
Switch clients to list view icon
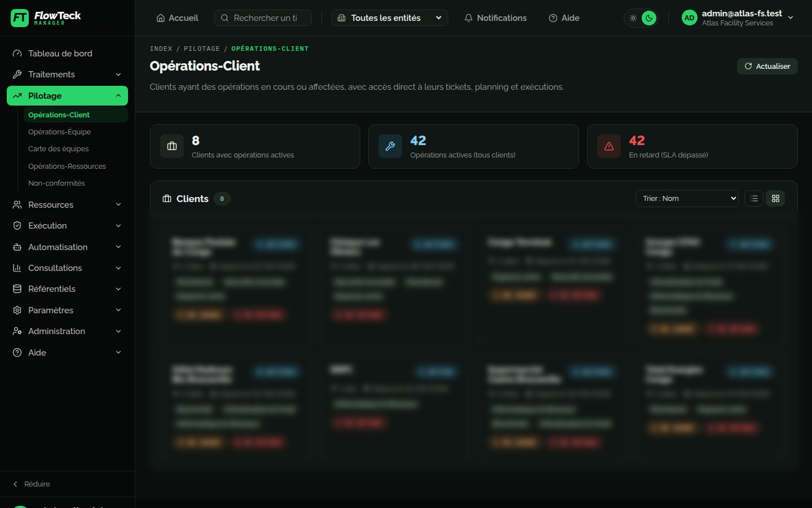754,199
